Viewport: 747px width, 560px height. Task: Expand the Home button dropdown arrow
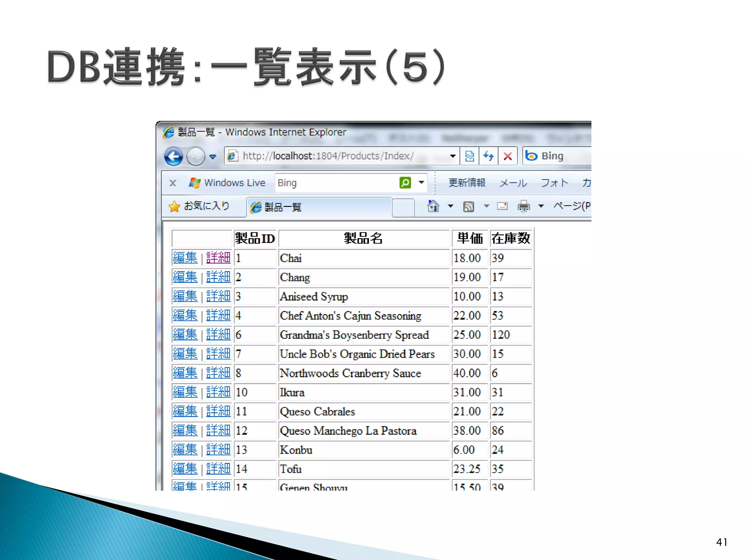[450, 206]
